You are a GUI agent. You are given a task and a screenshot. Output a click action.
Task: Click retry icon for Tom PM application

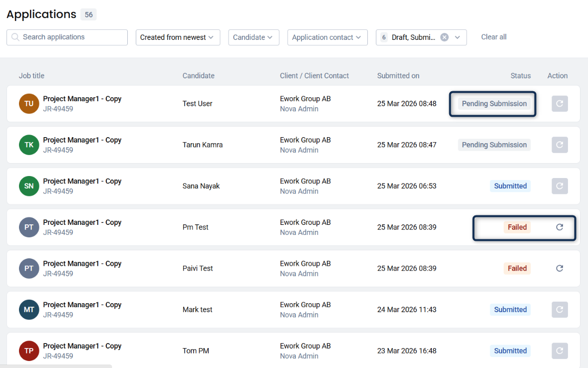click(x=560, y=351)
